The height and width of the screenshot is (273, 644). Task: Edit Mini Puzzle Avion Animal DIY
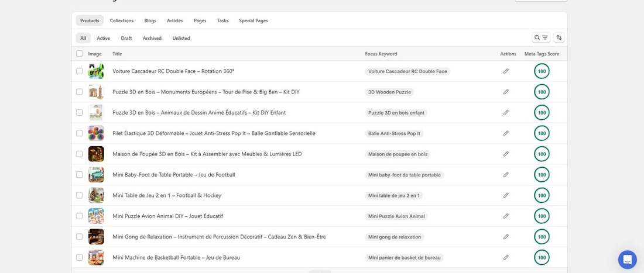[506, 216]
